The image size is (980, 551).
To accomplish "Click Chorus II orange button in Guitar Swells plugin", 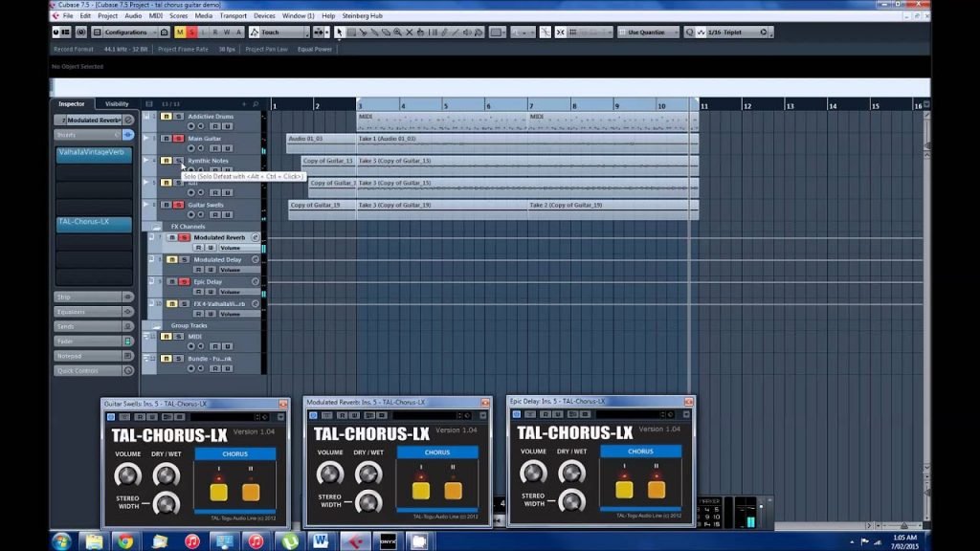I will 251,493.
